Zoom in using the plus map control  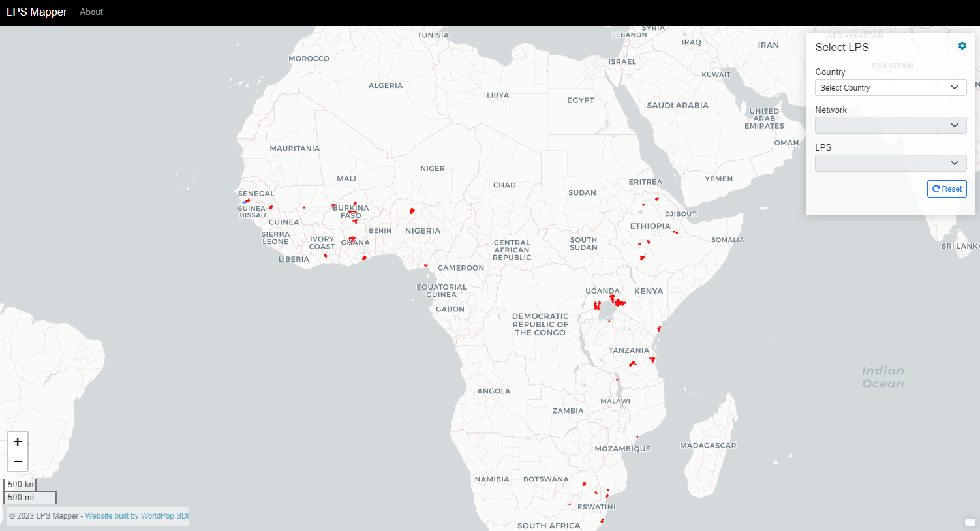click(17, 442)
